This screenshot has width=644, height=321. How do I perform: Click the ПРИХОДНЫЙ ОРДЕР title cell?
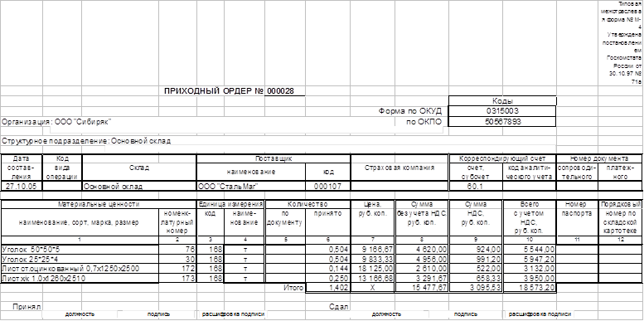pyautogui.click(x=214, y=91)
